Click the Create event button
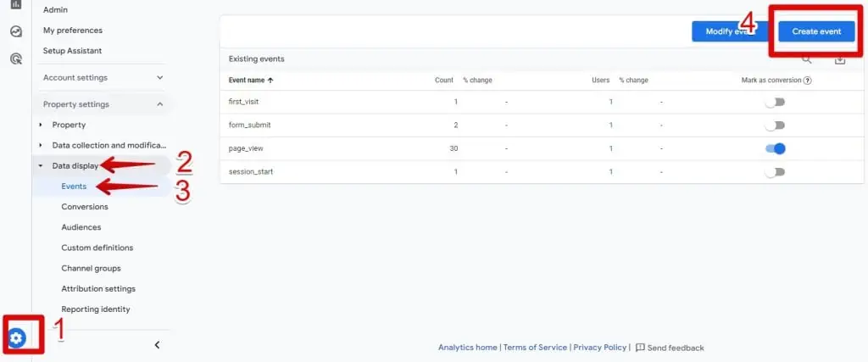Viewport: 868px width, 362px height. click(x=816, y=31)
